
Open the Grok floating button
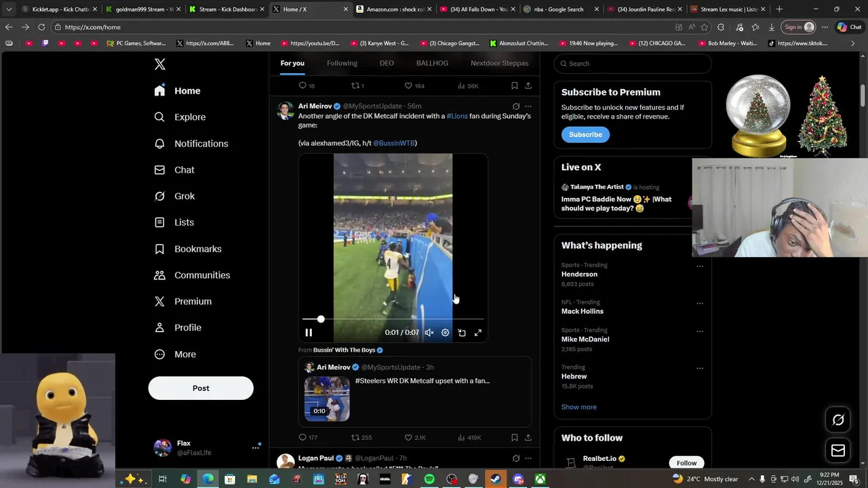click(838, 420)
